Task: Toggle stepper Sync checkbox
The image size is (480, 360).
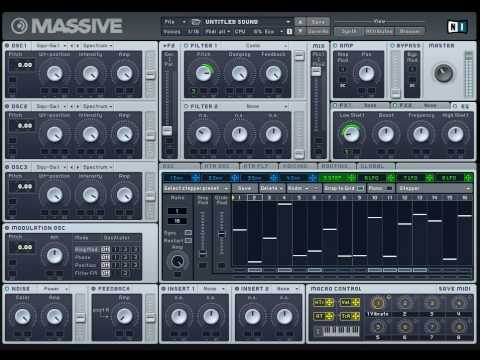Action: tap(188, 232)
